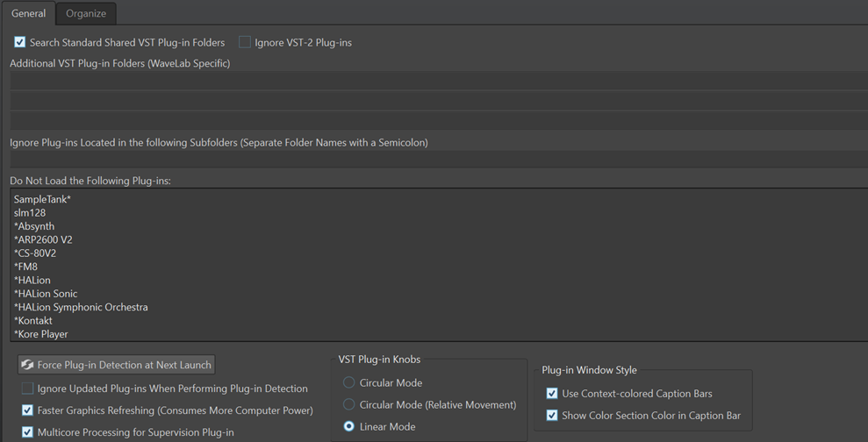Screen dimensions: 868x442
Task: Click first Additional VST Plug-in Folders field
Action: [439, 80]
